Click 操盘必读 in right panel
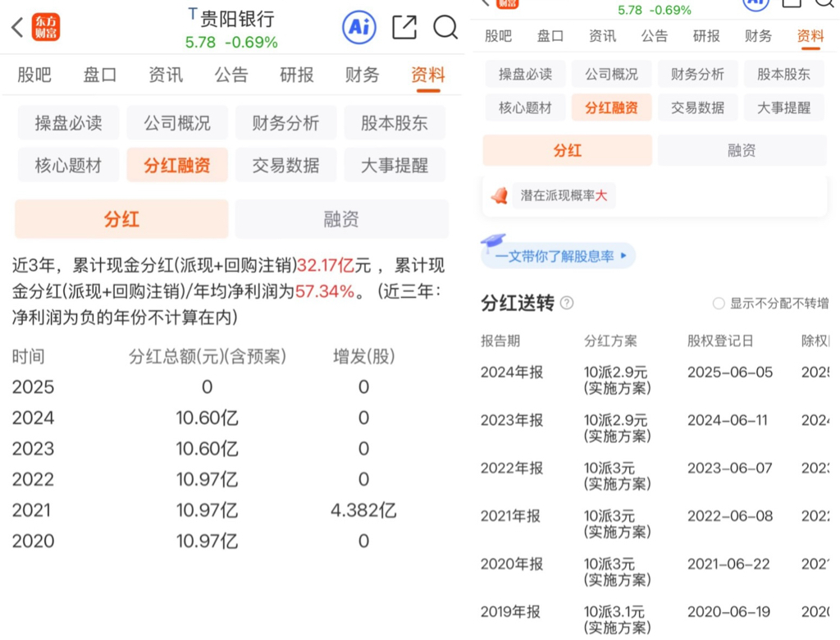The width and height of the screenshot is (840, 640). tap(526, 74)
